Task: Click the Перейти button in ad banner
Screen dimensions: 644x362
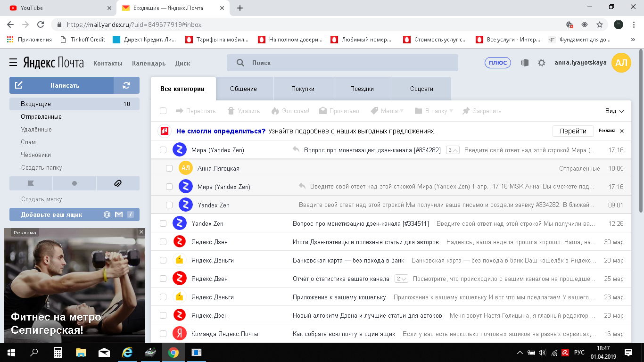Action: pos(573,131)
